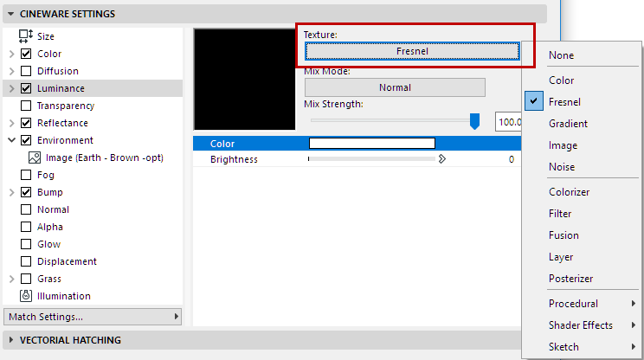Image resolution: width=644 pixels, height=360 pixels.
Task: Click the Mix Strength value field
Action: [508, 122]
